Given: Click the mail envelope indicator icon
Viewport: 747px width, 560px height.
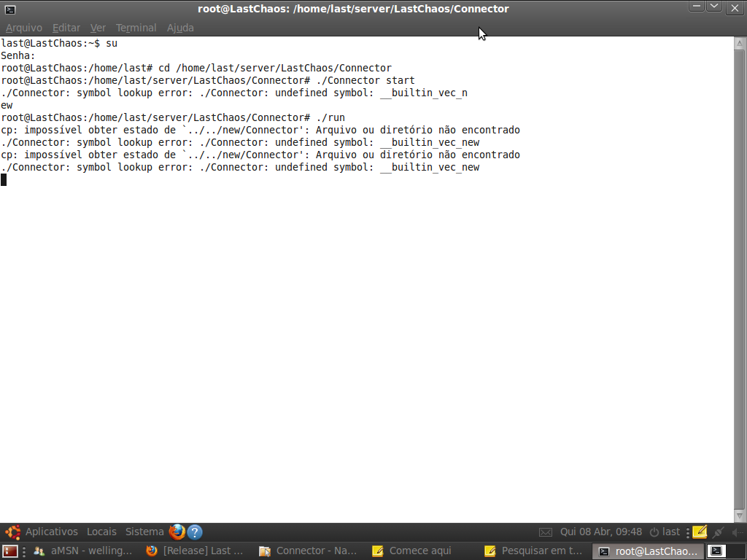Looking at the screenshot, I should click(546, 532).
